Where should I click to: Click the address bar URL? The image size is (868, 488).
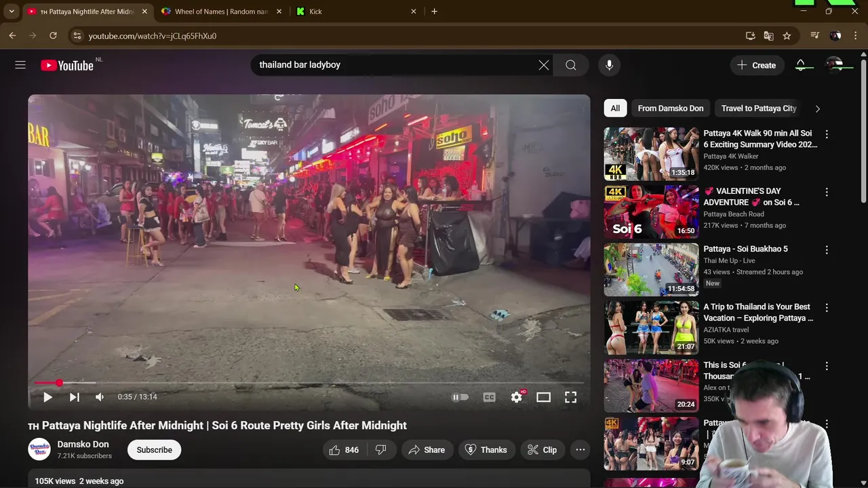pyautogui.click(x=153, y=36)
